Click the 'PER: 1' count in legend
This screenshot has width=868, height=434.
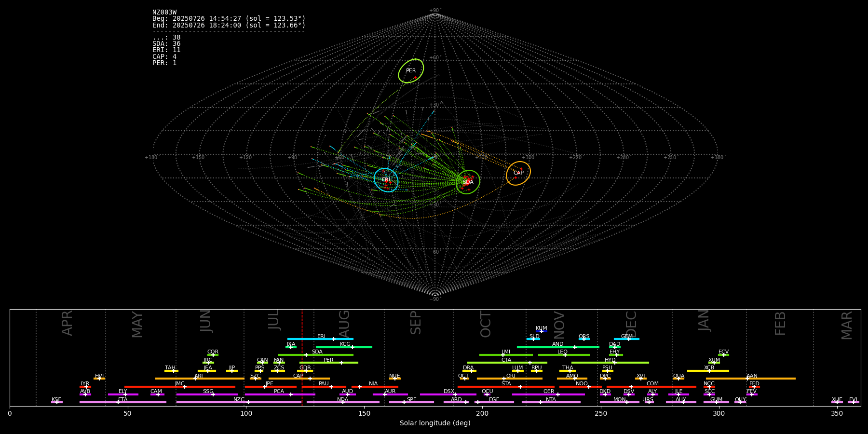(x=164, y=63)
